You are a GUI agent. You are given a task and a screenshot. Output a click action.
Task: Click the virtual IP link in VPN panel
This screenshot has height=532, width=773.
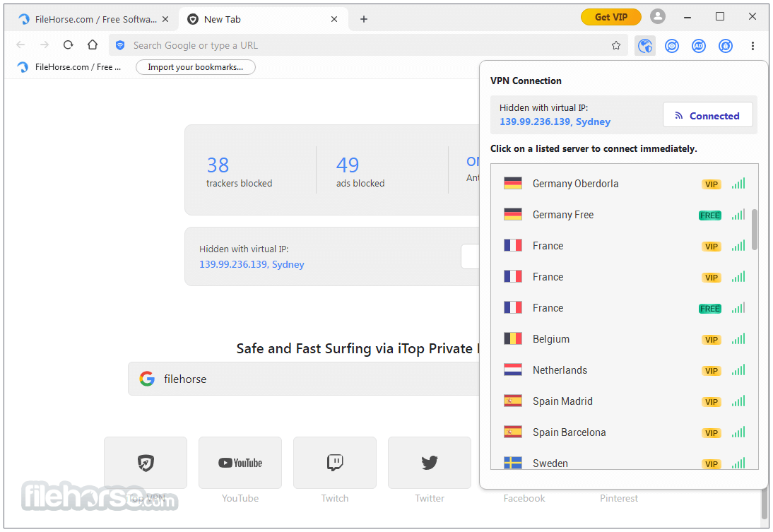point(555,122)
